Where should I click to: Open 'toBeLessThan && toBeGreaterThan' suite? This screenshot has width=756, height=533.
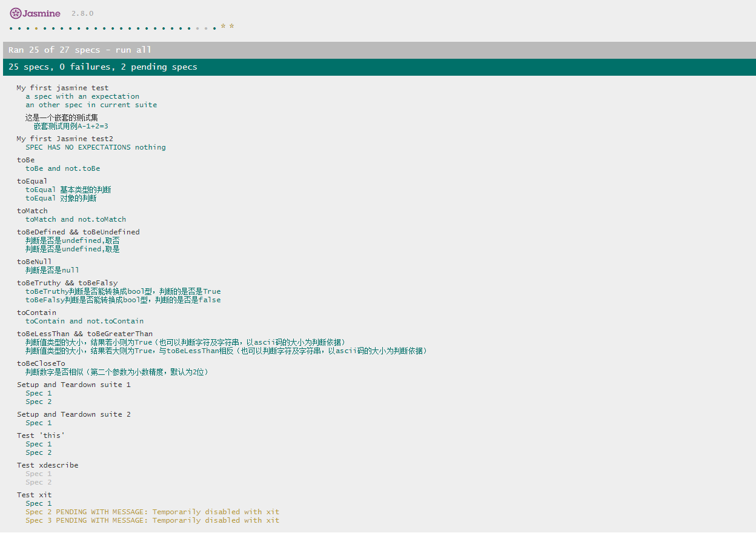85,334
